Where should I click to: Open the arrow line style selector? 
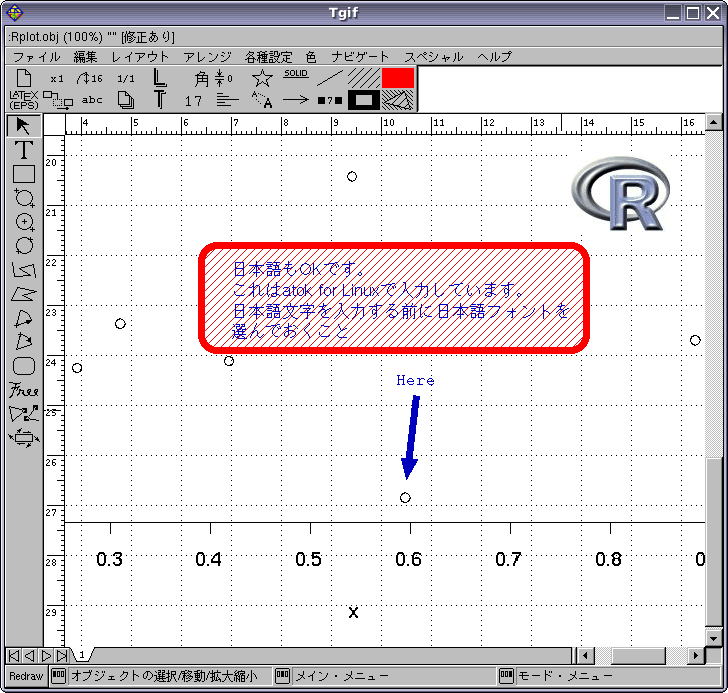[x=296, y=100]
